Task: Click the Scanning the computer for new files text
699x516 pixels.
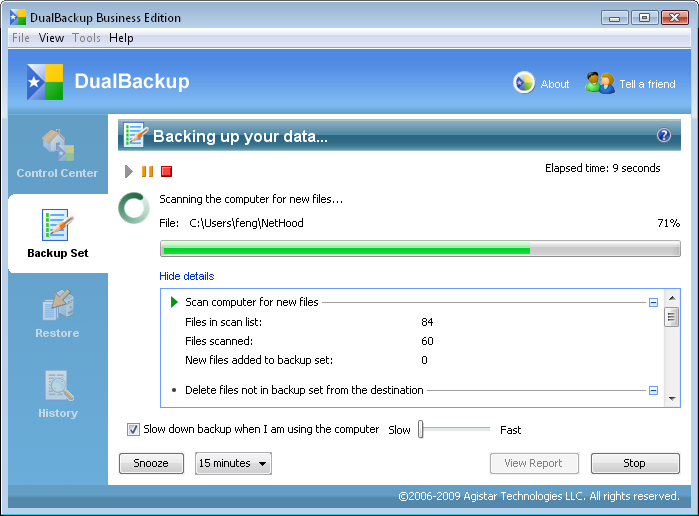Action: click(251, 199)
